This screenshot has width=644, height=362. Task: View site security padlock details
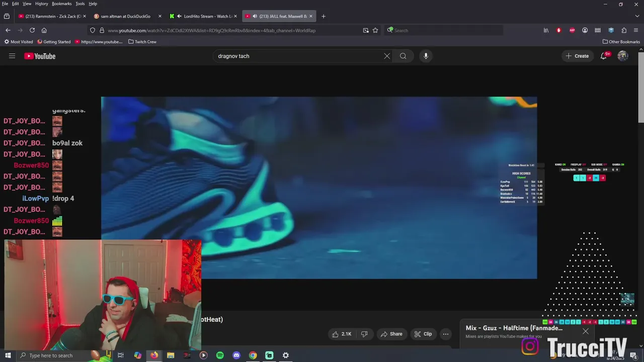102,30
